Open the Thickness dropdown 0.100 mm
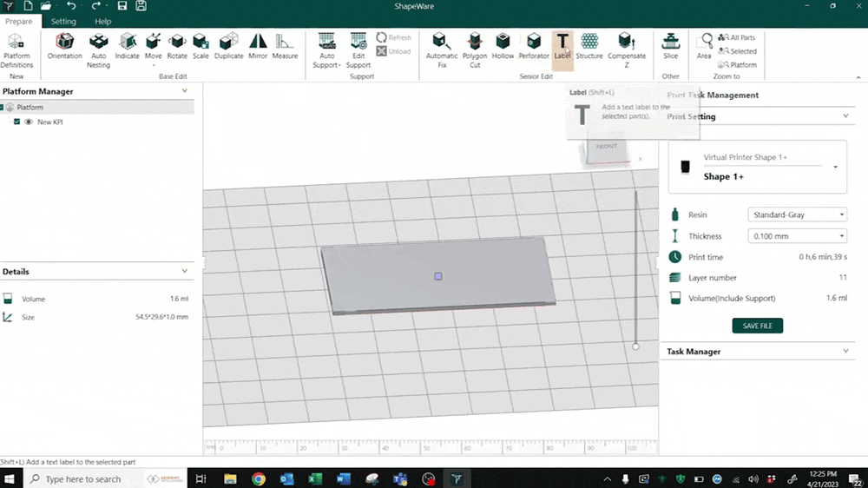Screen dimensions: 868x488 (x=797, y=236)
